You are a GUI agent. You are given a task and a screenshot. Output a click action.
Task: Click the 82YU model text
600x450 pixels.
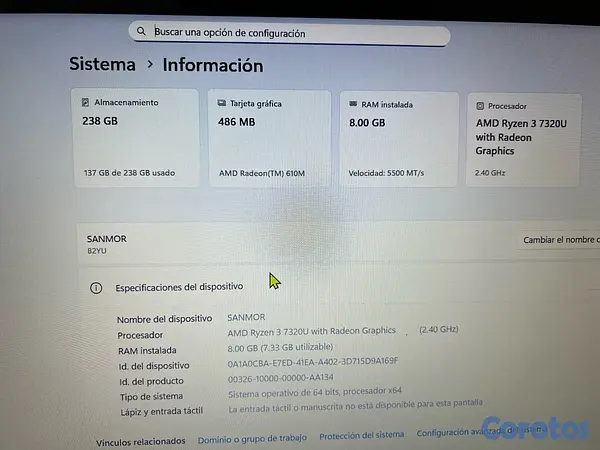click(x=97, y=251)
